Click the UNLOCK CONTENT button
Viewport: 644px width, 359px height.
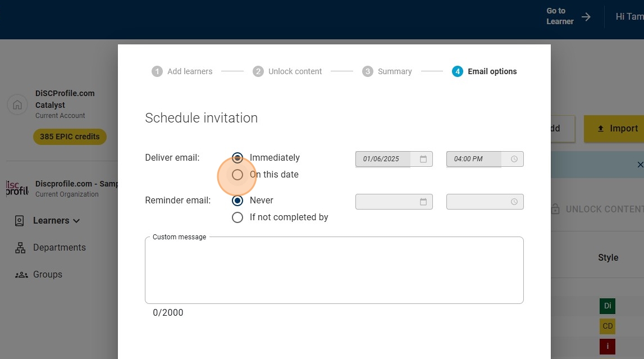(597, 209)
